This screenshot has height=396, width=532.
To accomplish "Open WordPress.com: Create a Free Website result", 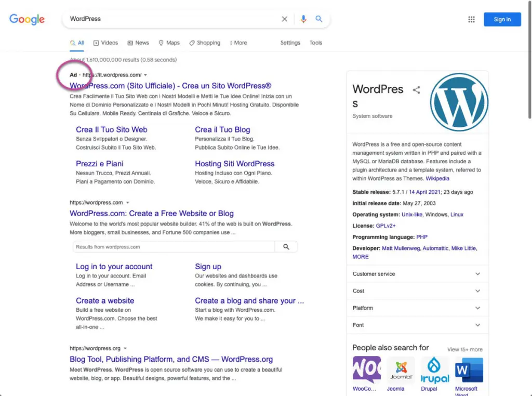I will [x=152, y=214].
